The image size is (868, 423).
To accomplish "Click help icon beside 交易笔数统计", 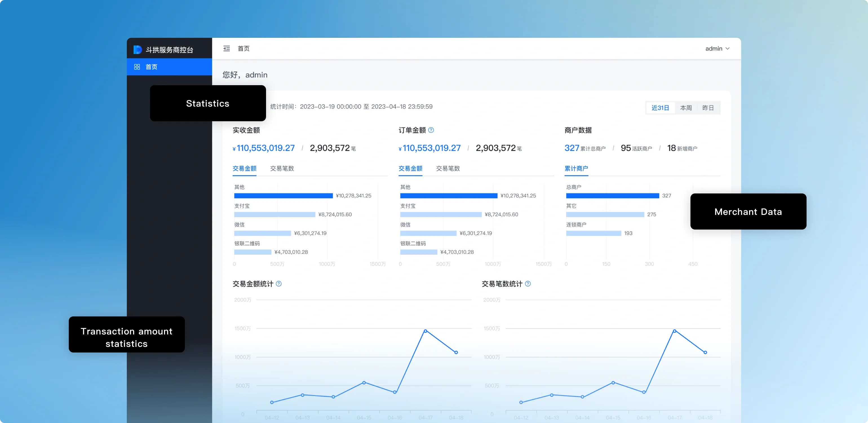I will click(x=528, y=284).
